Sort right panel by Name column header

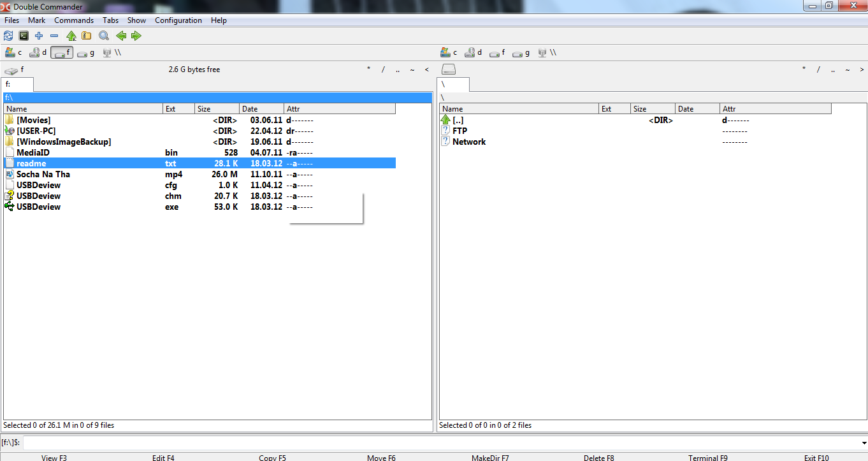519,109
